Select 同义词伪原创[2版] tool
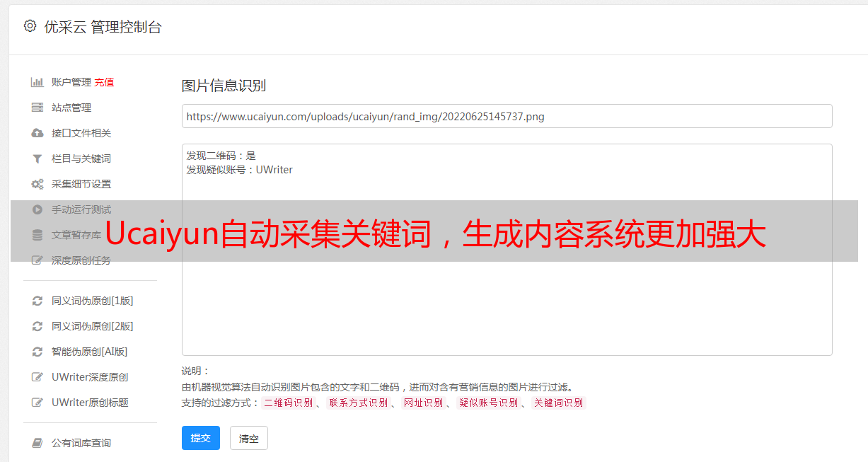 point(92,326)
